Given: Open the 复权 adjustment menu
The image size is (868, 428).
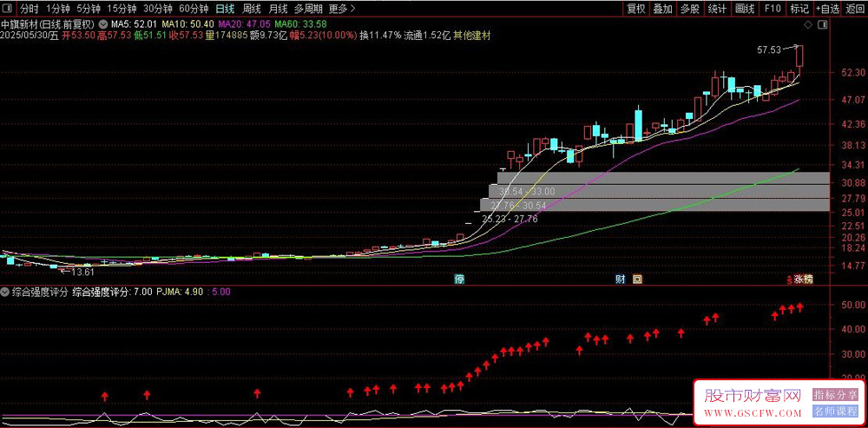Looking at the screenshot, I should (x=635, y=9).
